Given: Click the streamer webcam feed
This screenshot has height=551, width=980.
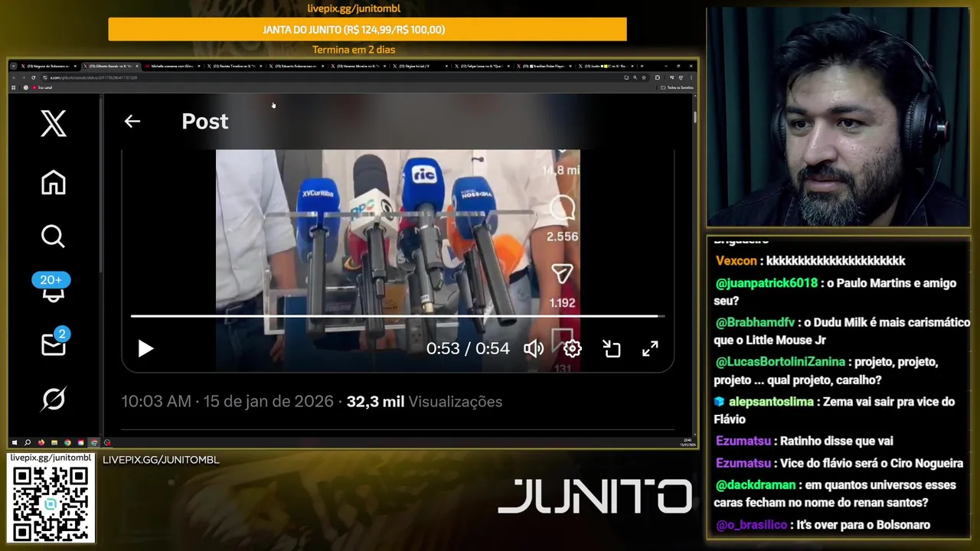Looking at the screenshot, I should coord(838,117).
